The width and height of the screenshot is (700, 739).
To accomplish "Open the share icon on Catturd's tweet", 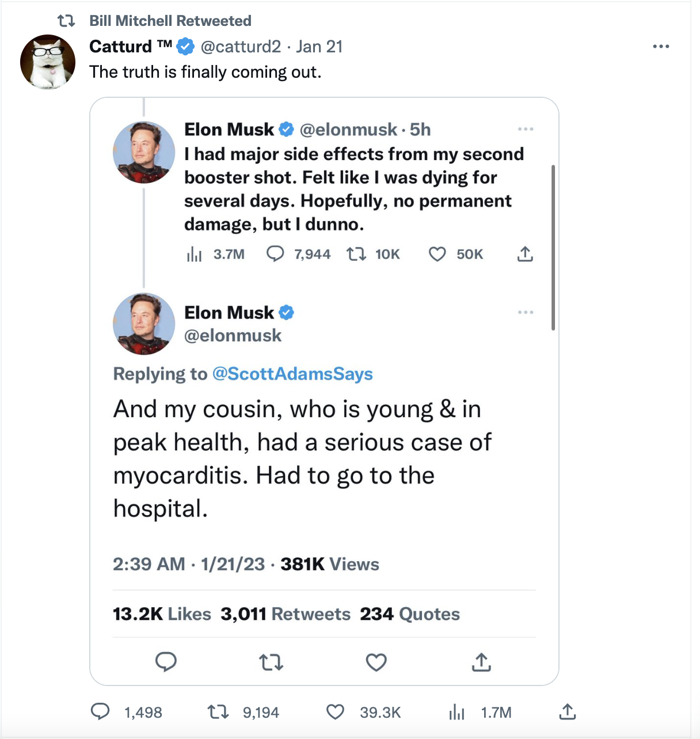I will click(x=567, y=712).
